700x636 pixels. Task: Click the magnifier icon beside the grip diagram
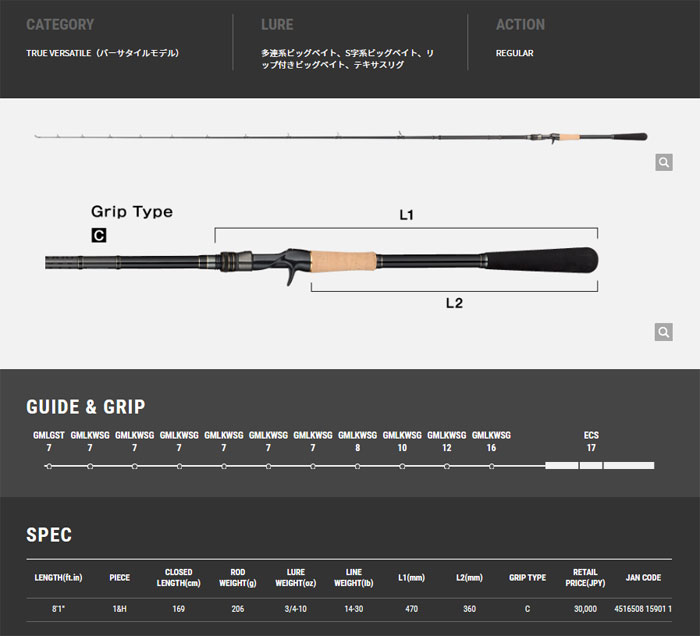pos(663,332)
